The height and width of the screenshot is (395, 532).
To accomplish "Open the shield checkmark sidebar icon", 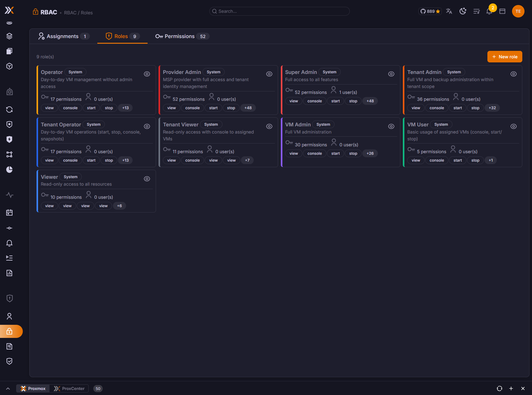I will [x=9, y=361].
